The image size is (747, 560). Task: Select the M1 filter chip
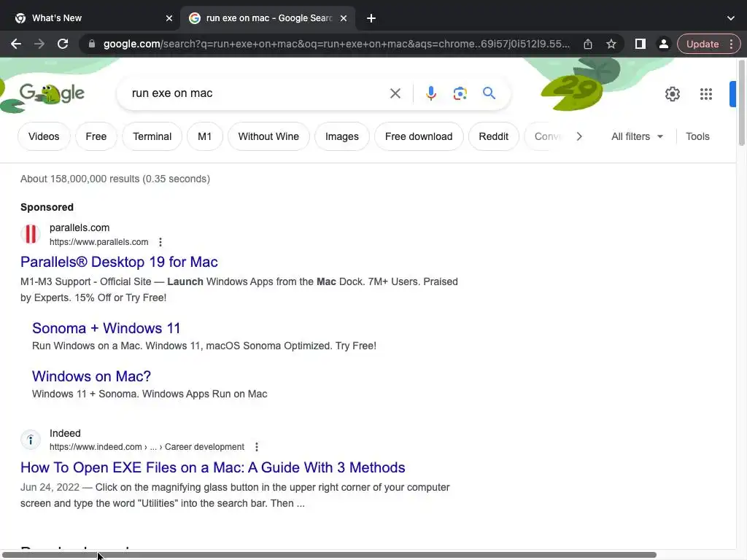click(205, 136)
